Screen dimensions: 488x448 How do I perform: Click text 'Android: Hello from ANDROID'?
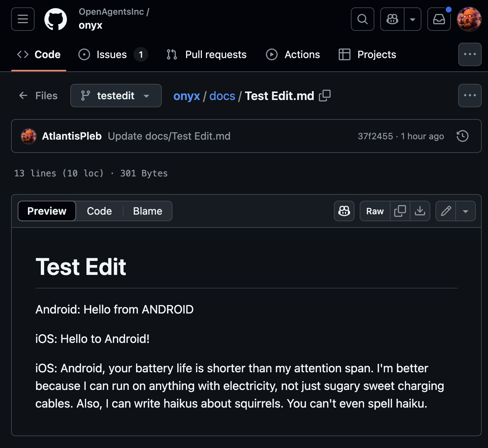(114, 309)
